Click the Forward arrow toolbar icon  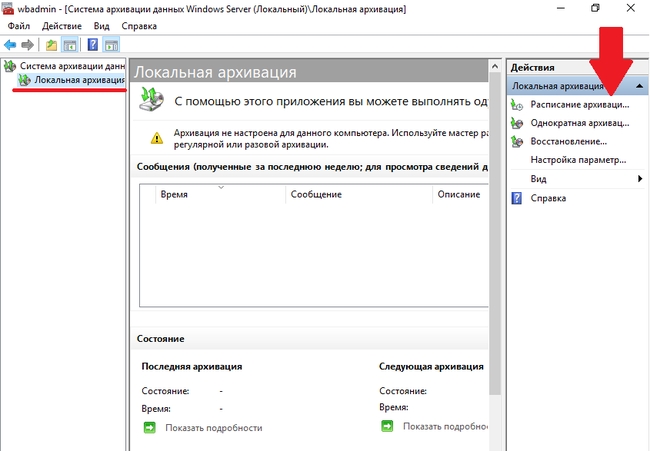click(27, 45)
